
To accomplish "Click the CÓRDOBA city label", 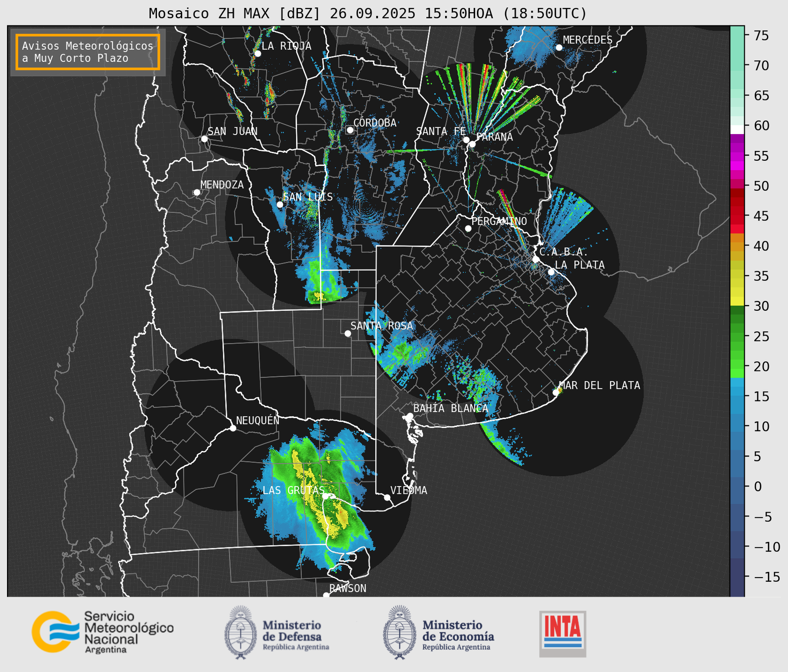I will click(375, 123).
